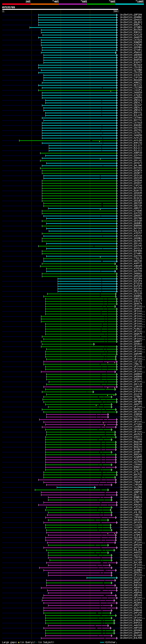Click the =100char scale legend
Viewport: 146px width, 644px height.
109,642
